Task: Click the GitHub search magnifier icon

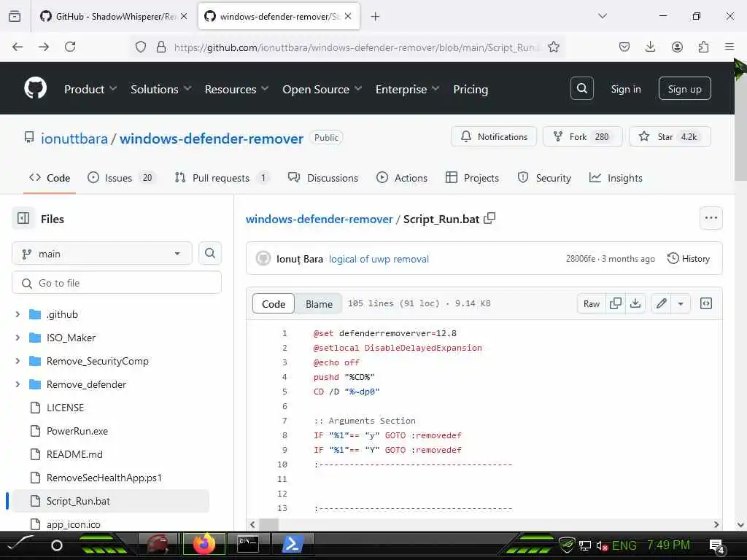Action: coord(581,88)
